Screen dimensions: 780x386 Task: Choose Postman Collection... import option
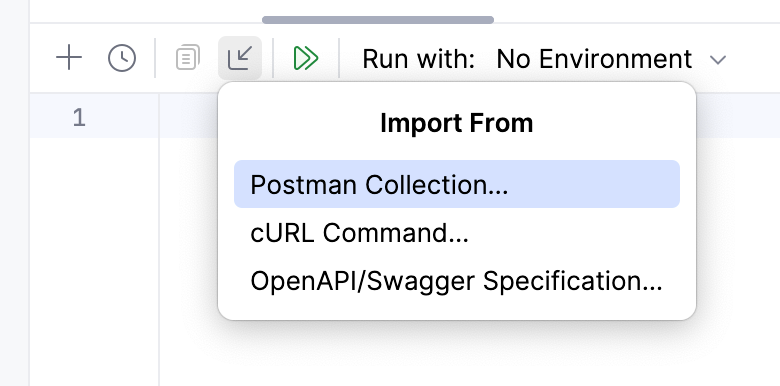[457, 184]
